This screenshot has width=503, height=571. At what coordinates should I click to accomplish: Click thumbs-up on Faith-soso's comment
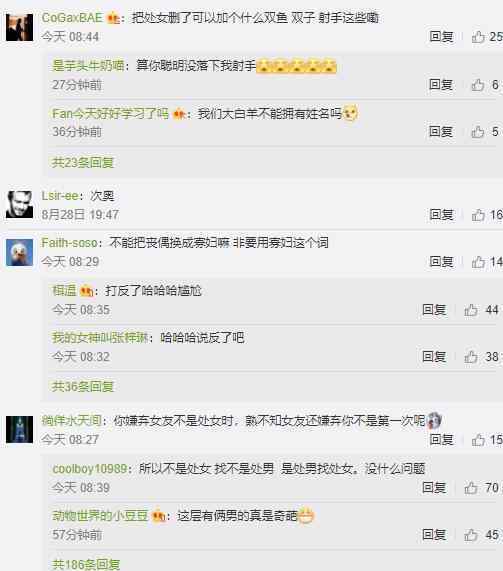(478, 262)
